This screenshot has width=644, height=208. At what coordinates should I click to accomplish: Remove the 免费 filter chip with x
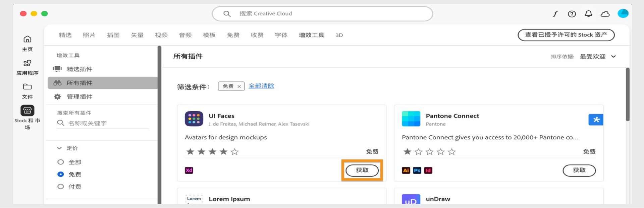[239, 86]
